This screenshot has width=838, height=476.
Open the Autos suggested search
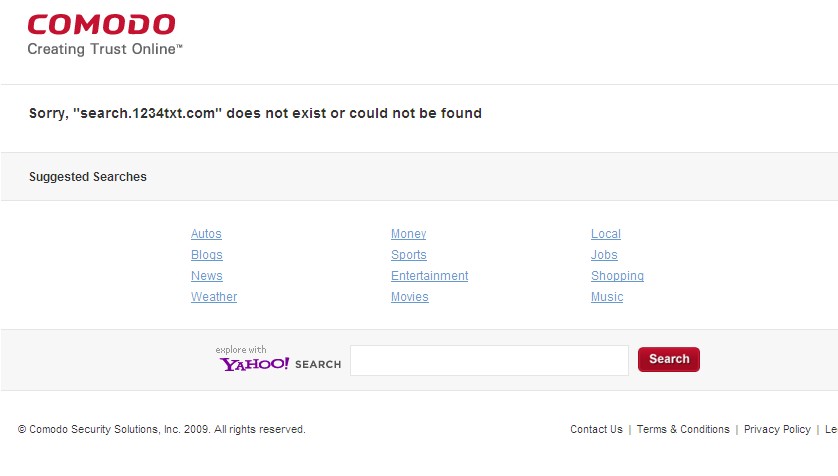(x=206, y=234)
